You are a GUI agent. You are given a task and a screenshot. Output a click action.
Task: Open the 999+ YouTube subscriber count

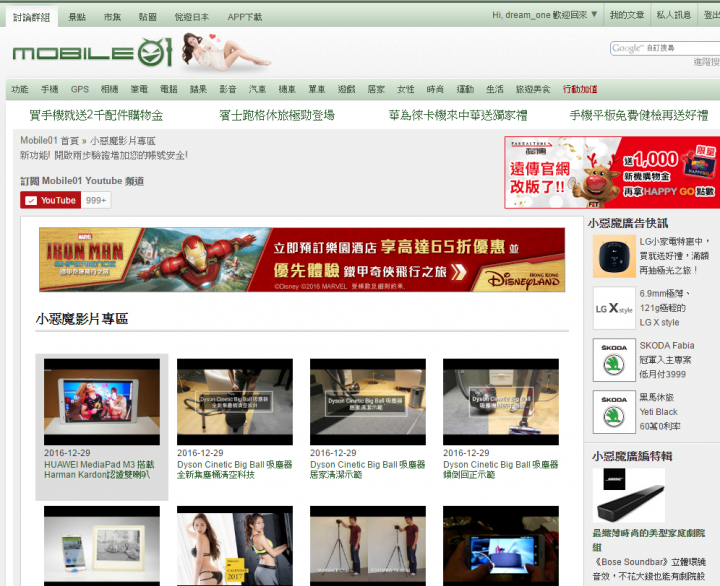[96, 200]
